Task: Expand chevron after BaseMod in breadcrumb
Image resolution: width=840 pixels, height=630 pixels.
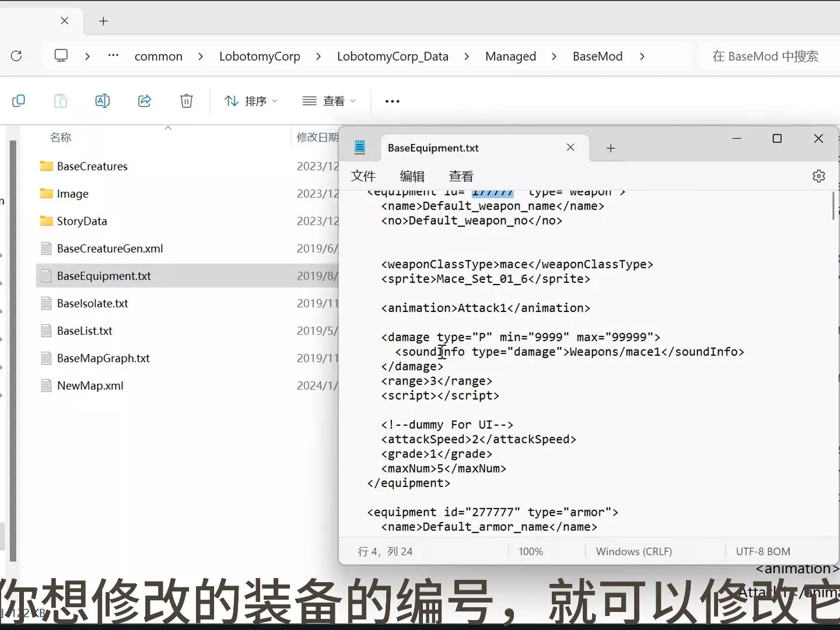Action: 642,57
